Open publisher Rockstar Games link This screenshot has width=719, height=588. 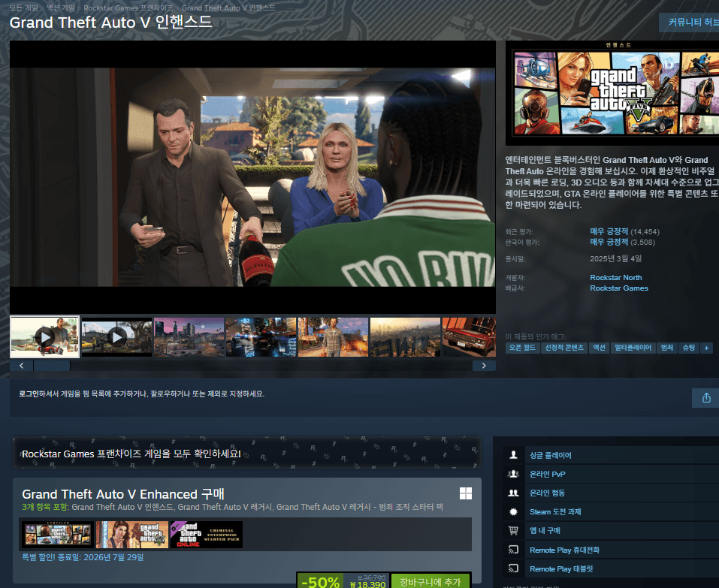point(619,288)
